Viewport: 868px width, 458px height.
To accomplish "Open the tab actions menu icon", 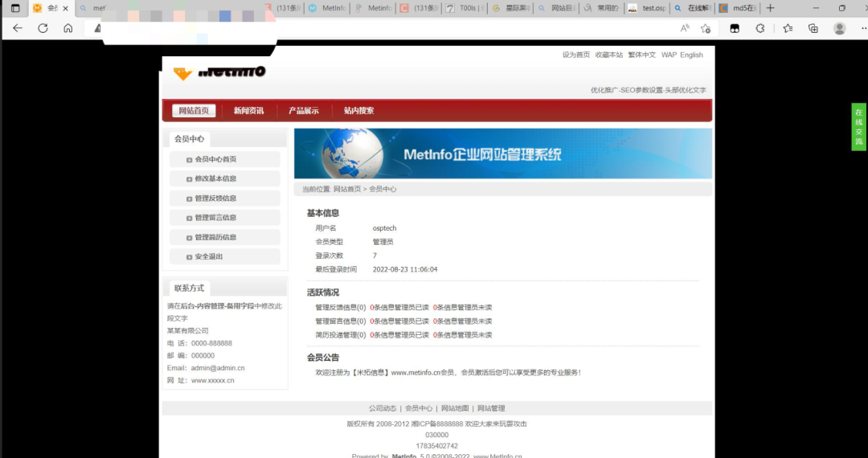I will point(15,8).
